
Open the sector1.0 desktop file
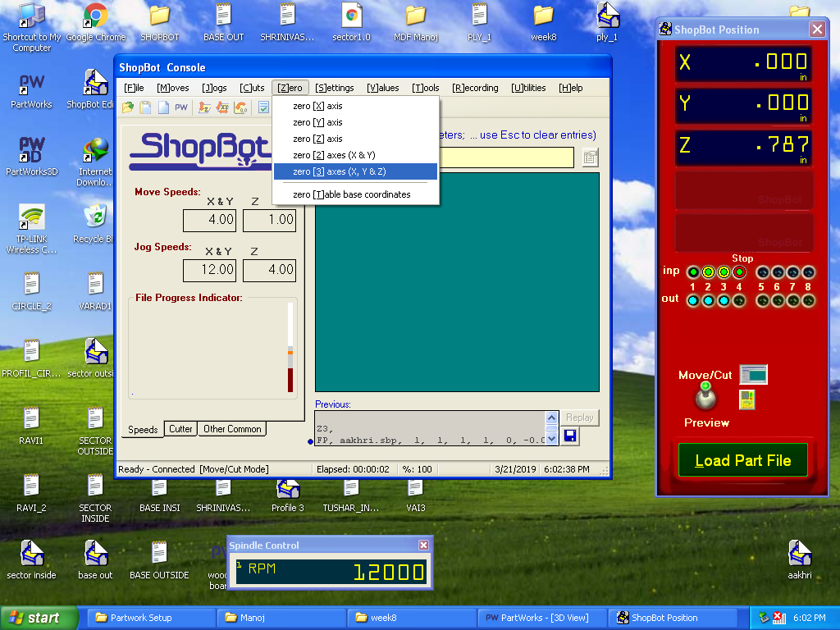point(351,21)
